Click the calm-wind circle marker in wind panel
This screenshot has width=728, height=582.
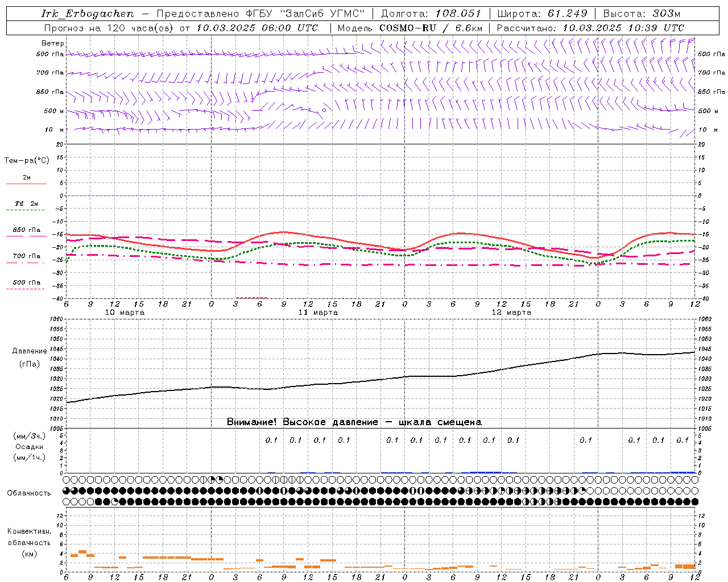[x=324, y=110]
